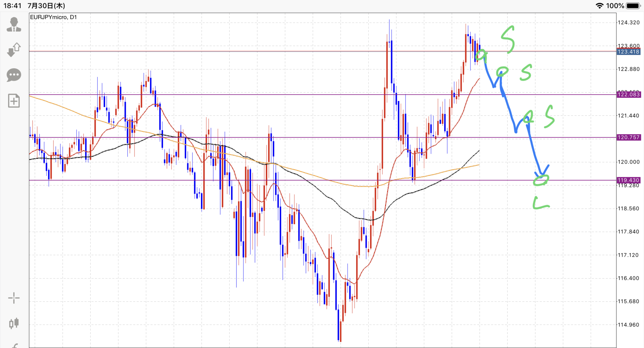Image resolution: width=644 pixels, height=348 pixels.
Task: Click the 122.880 price axis value
Action: click(x=629, y=69)
